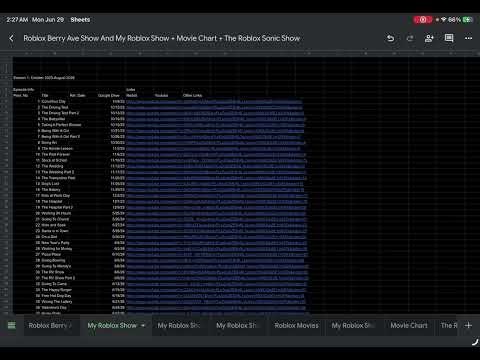480x360 pixels.
Task: Select 'The Trampoline Park' cell
Action: pos(58,178)
